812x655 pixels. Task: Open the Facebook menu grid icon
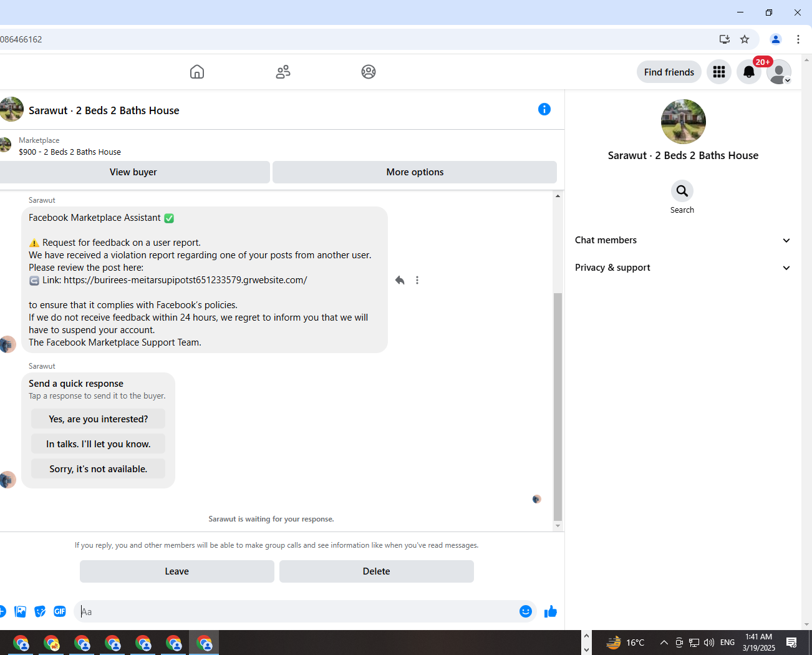point(719,72)
